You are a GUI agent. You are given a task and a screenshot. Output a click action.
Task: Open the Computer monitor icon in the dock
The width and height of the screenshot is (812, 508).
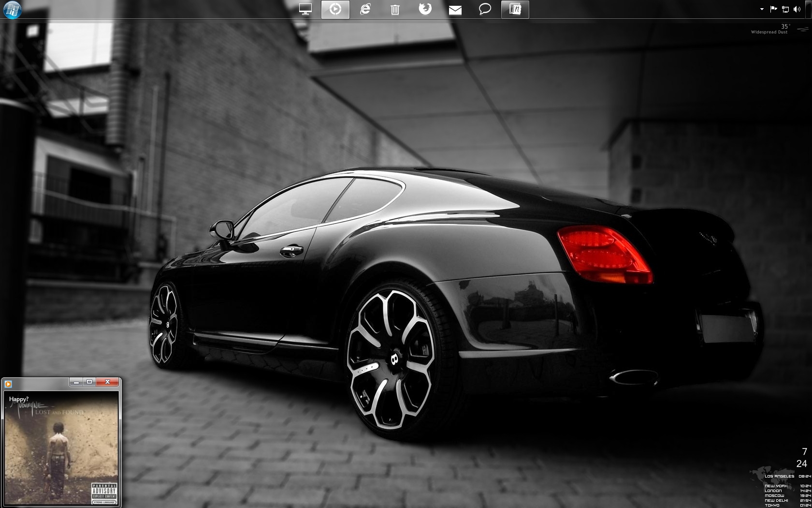[305, 9]
